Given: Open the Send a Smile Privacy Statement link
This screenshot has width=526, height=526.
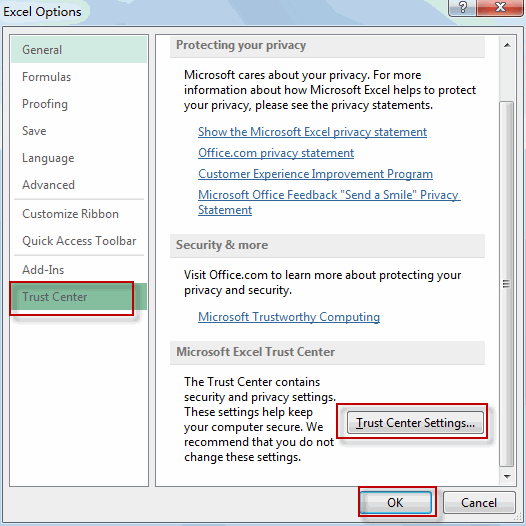Looking at the screenshot, I should 329,202.
